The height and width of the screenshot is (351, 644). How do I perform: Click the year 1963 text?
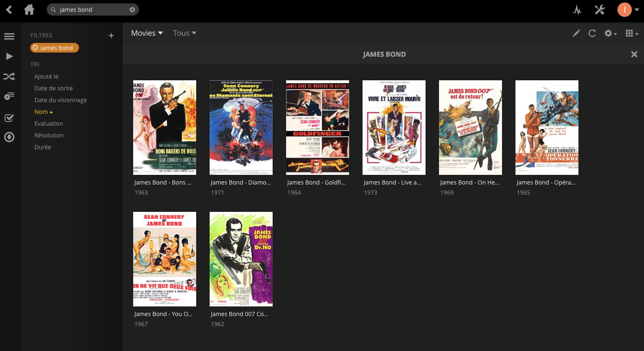pyautogui.click(x=141, y=193)
